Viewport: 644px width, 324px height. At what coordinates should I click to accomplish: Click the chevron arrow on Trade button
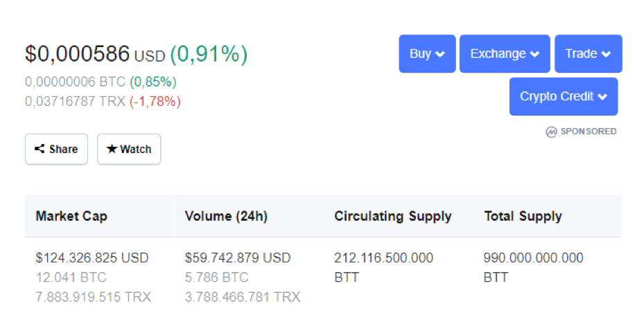(x=606, y=54)
